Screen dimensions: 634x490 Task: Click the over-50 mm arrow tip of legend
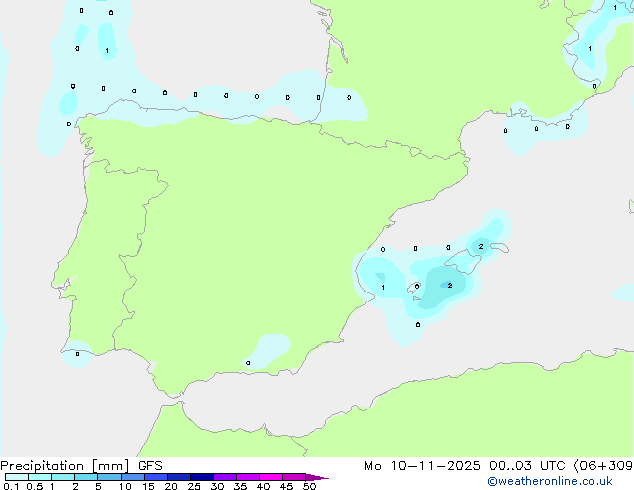pyautogui.click(x=317, y=477)
